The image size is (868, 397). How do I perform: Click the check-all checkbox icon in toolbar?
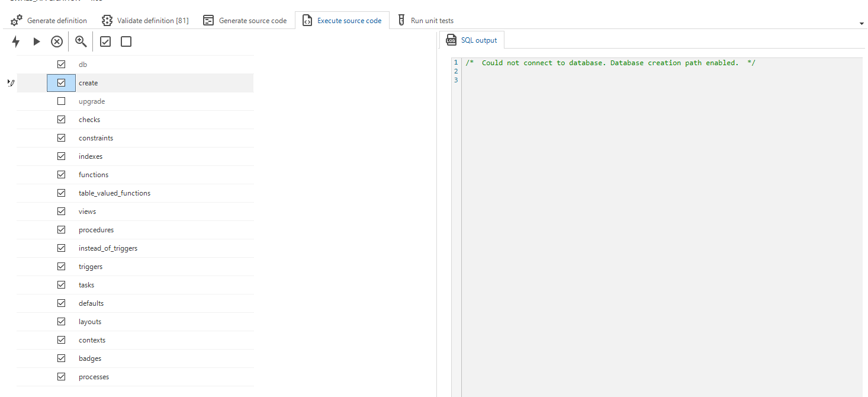(x=105, y=41)
